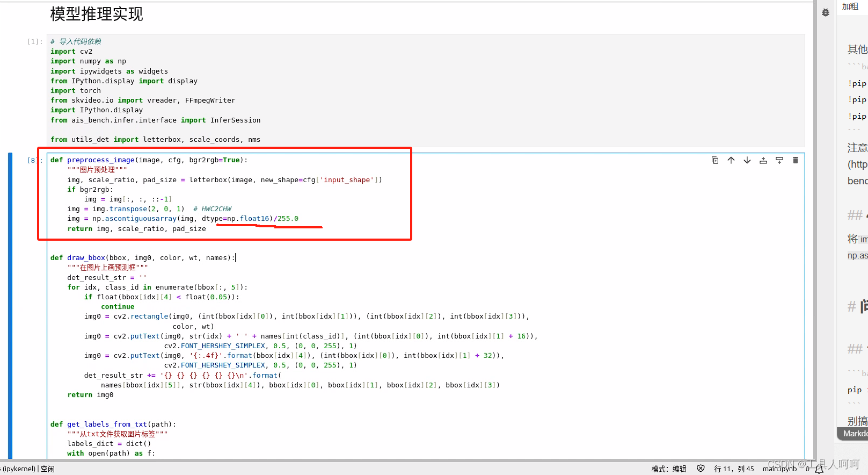Click the '模式: 编辑' status bar entry
The image size is (868, 475).
pos(669,469)
